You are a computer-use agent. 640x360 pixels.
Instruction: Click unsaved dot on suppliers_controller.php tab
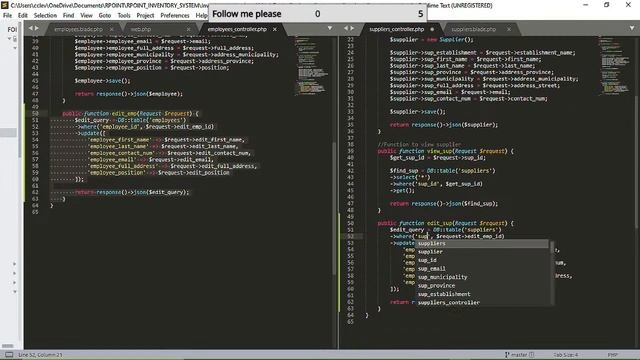pyautogui.click(x=432, y=29)
